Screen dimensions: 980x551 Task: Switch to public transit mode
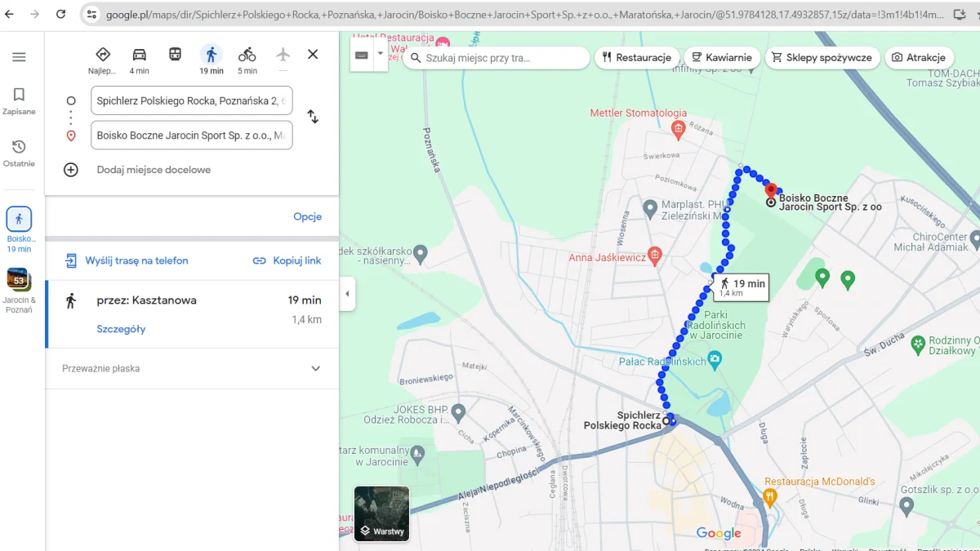click(x=176, y=55)
